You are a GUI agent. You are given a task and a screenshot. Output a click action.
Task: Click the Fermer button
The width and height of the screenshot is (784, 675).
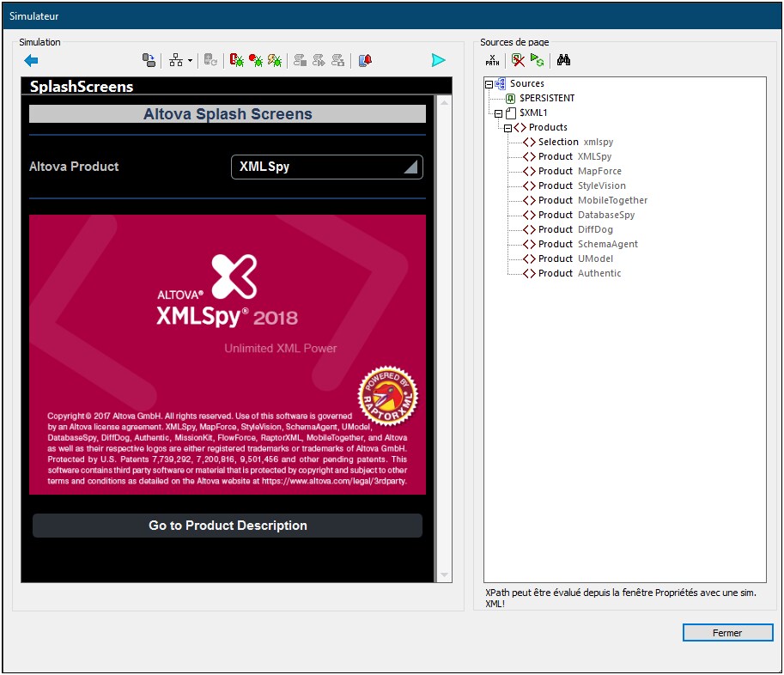click(727, 633)
